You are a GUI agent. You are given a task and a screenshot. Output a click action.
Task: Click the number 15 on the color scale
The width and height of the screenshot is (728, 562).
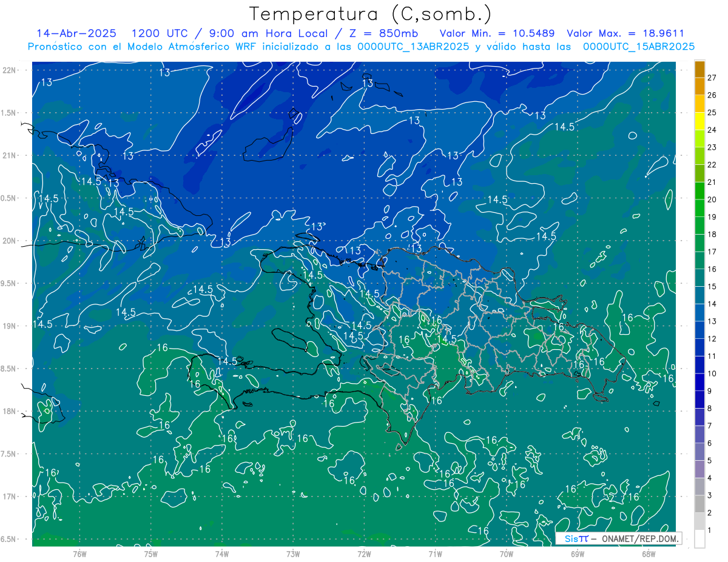712,286
